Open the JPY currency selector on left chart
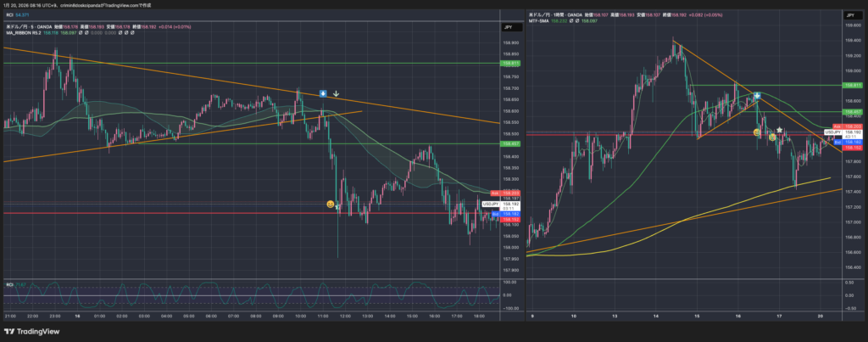The width and height of the screenshot is (868, 342). click(509, 28)
